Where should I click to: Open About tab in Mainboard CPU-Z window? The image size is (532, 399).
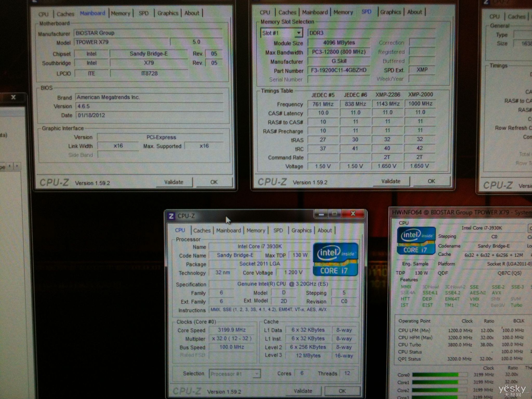[x=192, y=13]
